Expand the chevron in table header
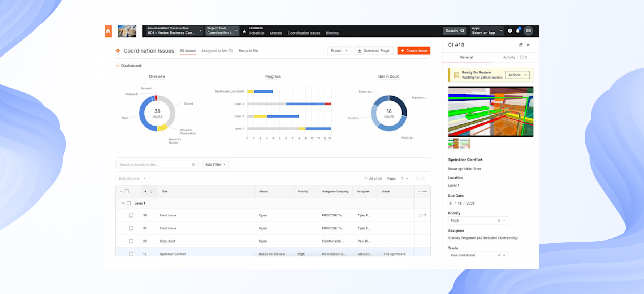The image size is (644, 294). (121, 191)
